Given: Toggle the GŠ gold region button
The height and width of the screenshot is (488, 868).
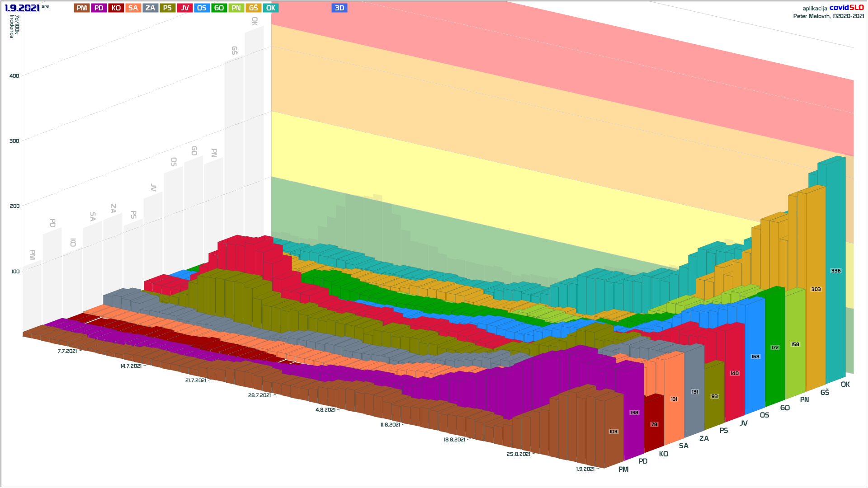Looking at the screenshot, I should (x=253, y=8).
